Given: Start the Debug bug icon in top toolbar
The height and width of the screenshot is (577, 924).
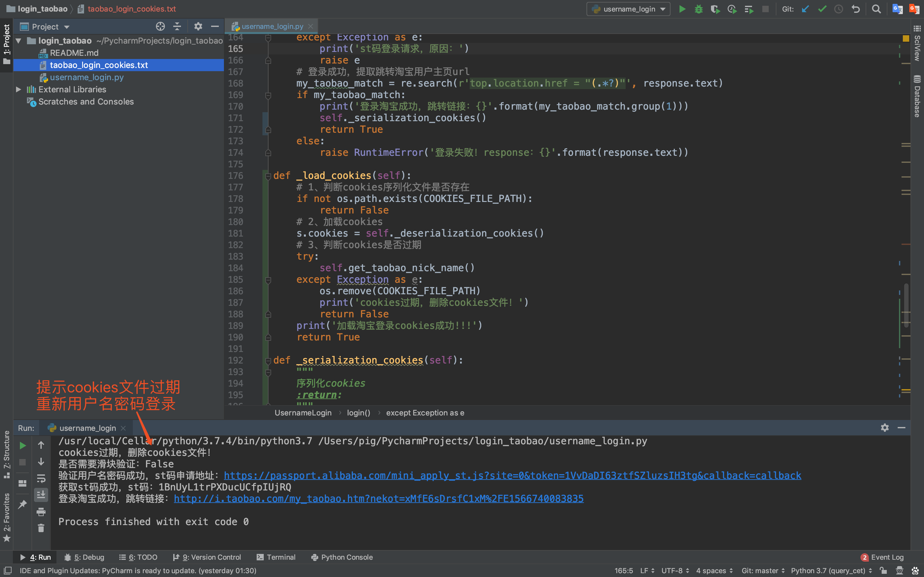Looking at the screenshot, I should click(698, 9).
